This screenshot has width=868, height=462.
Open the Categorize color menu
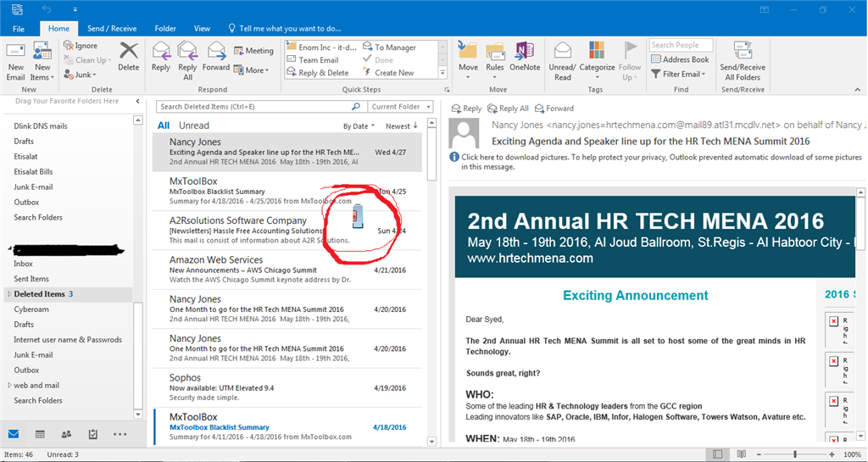tap(597, 61)
